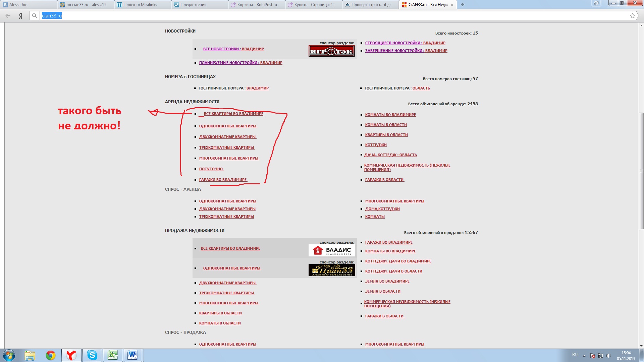
Task: Launch Google Chrome from the taskbar
Action: (51, 355)
